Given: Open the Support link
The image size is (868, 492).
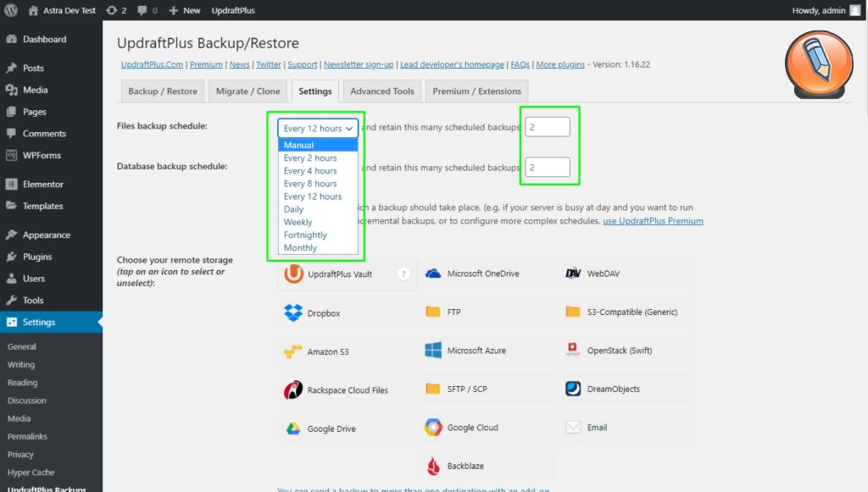Looking at the screenshot, I should tap(303, 64).
